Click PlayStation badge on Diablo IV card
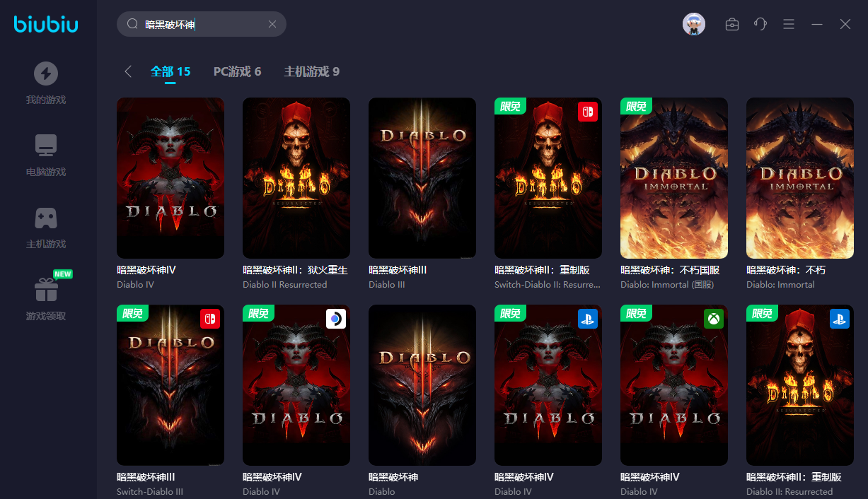868x499 pixels. click(x=588, y=319)
